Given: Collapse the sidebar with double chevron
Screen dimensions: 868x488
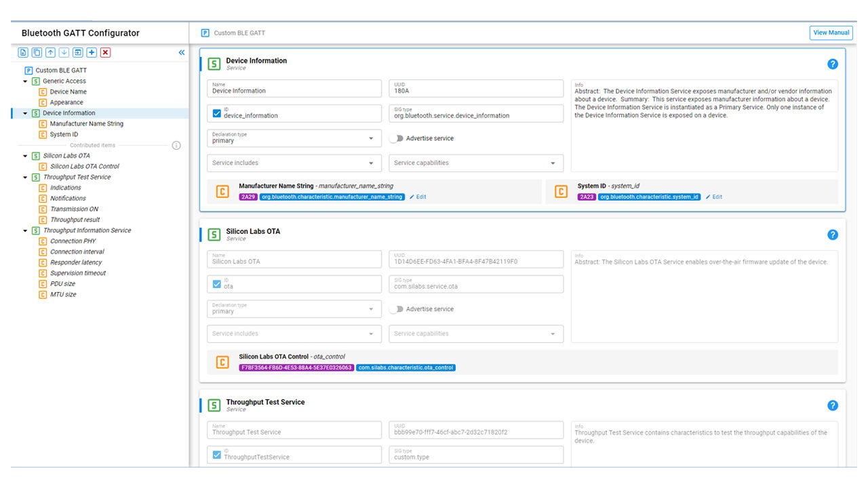Looking at the screenshot, I should tap(182, 52).
